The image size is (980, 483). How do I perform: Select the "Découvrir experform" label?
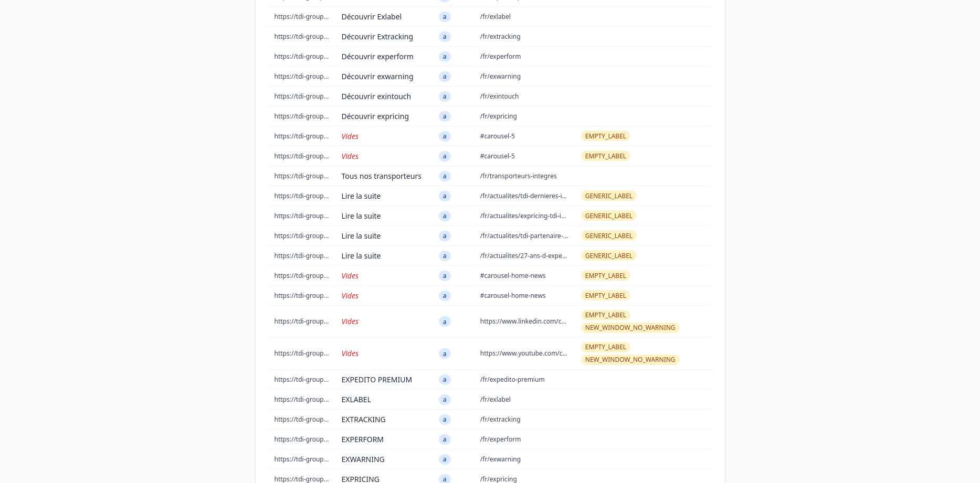tap(377, 57)
